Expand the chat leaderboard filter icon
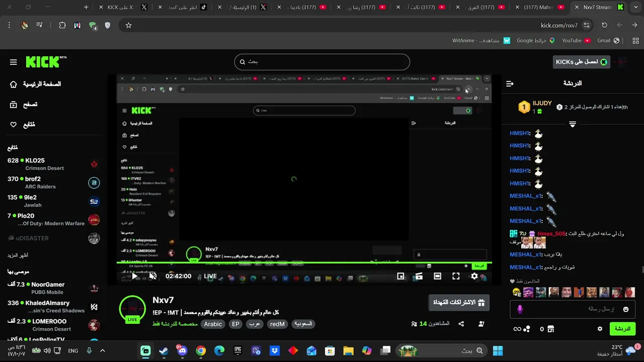This screenshot has width=644, height=362. (573, 124)
